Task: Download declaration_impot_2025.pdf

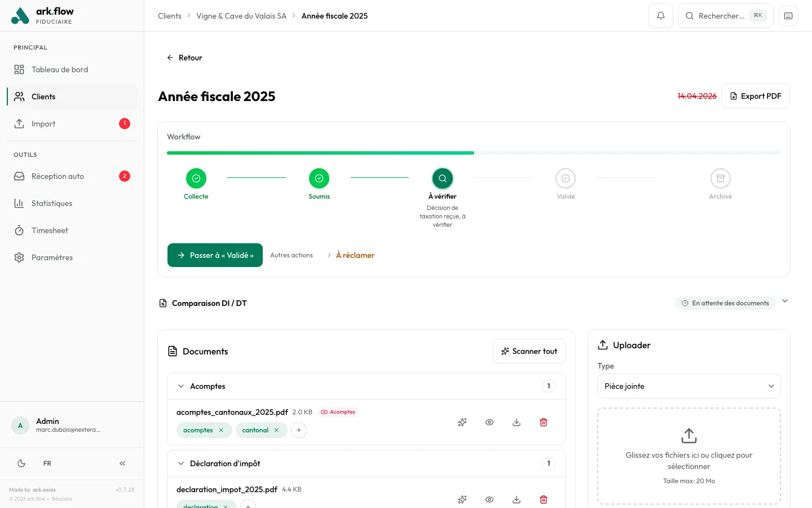Action: tap(516, 500)
